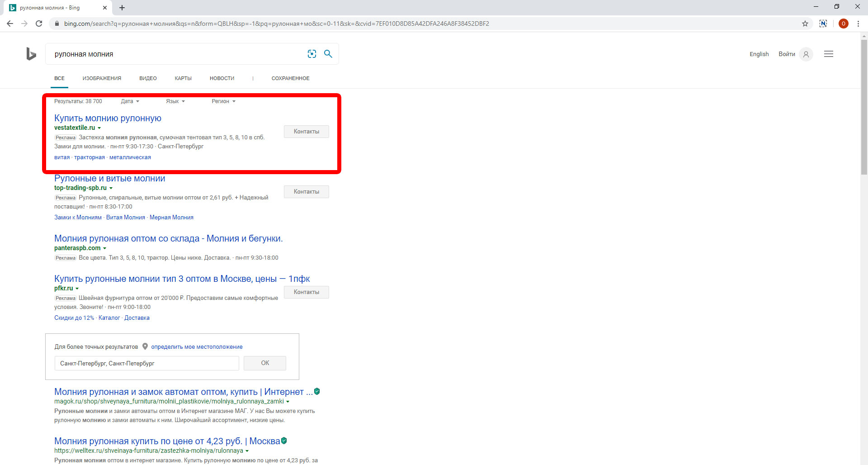Click the Bing logo icon
868x465 pixels.
coord(31,54)
